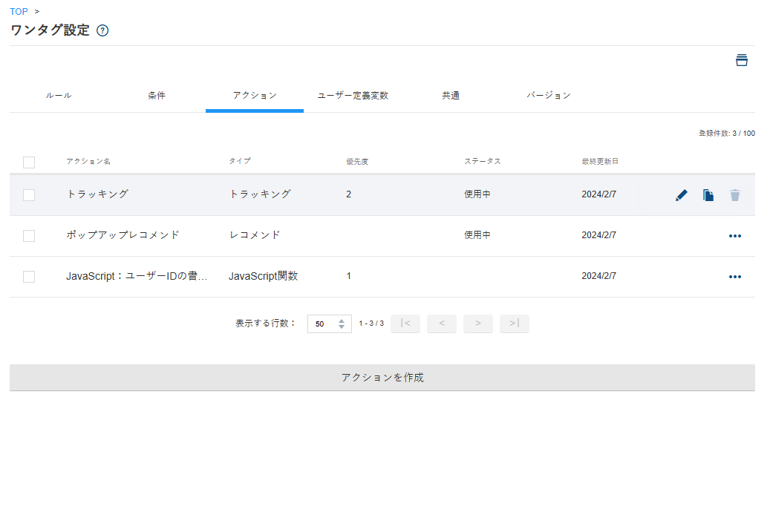This screenshot has width=767, height=532.
Task: Click the JavaScript関数 type cell
Action: point(263,276)
